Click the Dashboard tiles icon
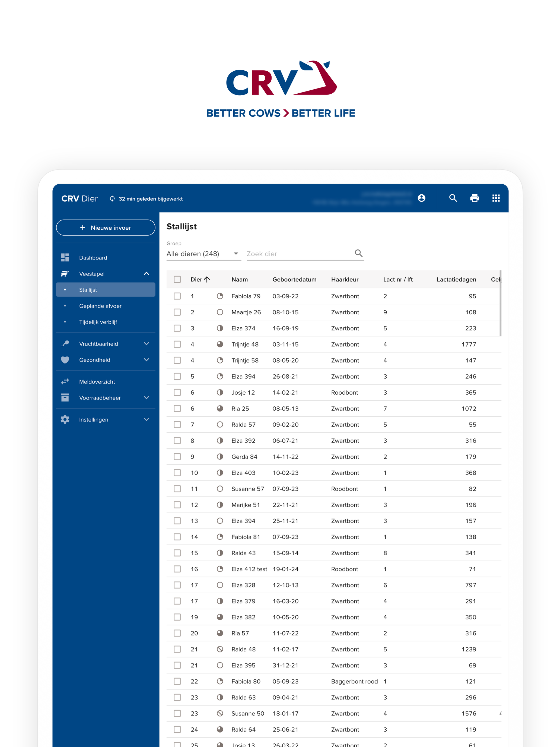The width and height of the screenshot is (560, 747). click(65, 258)
